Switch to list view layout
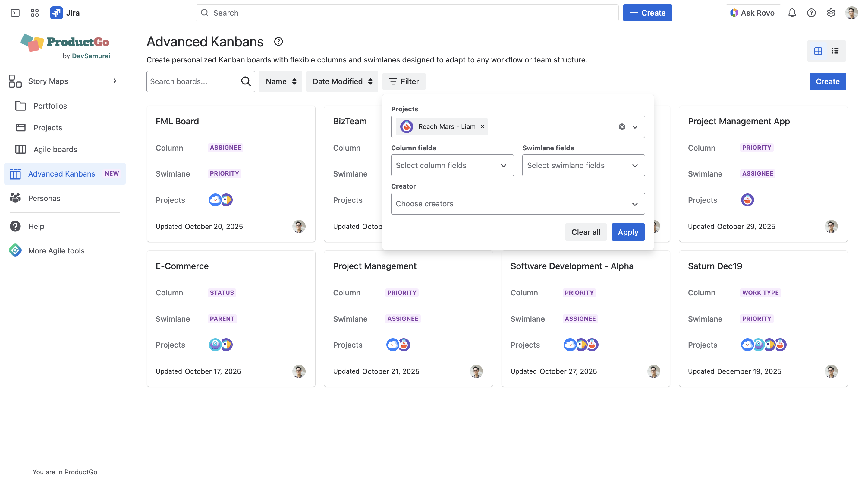The height and width of the screenshot is (490, 868). (x=835, y=51)
